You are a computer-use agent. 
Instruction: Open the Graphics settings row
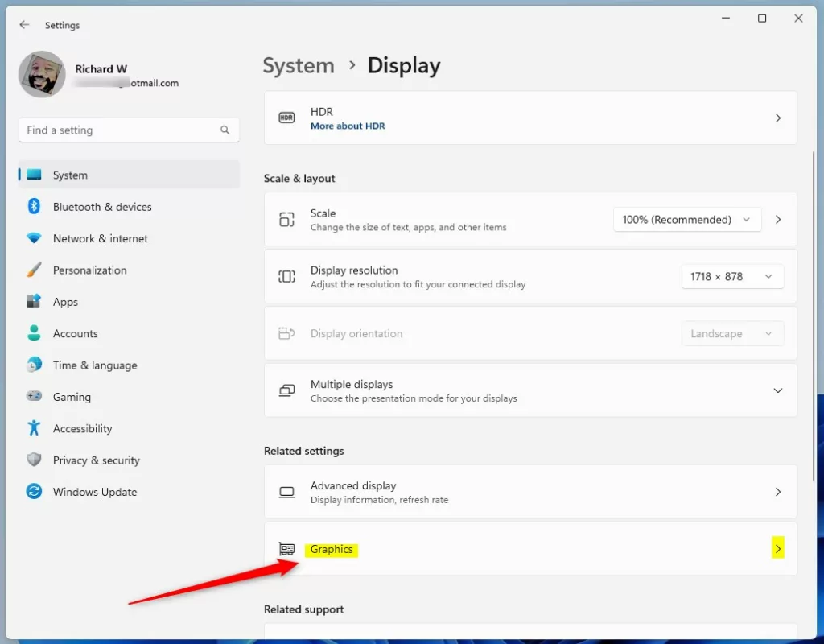coord(529,548)
